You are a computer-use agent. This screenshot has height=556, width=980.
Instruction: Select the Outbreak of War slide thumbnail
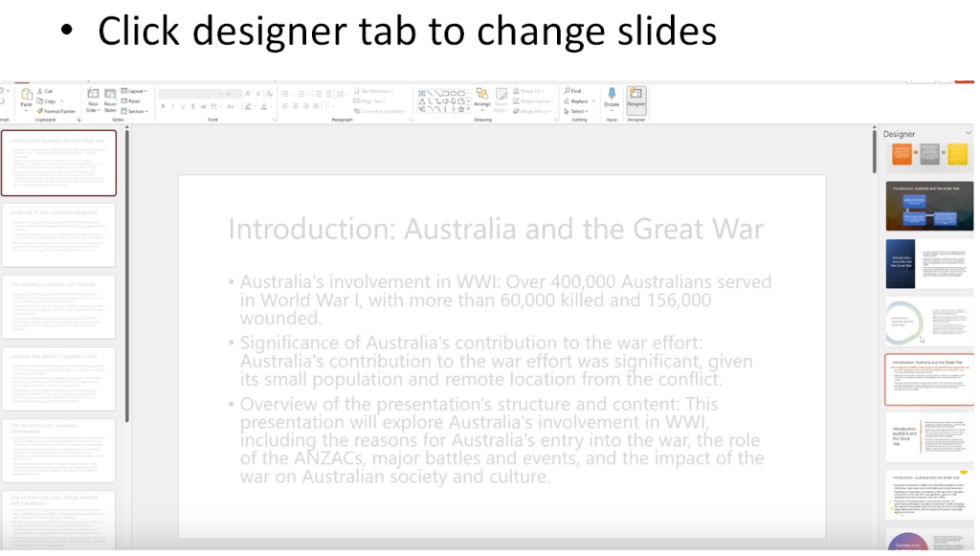[58, 234]
